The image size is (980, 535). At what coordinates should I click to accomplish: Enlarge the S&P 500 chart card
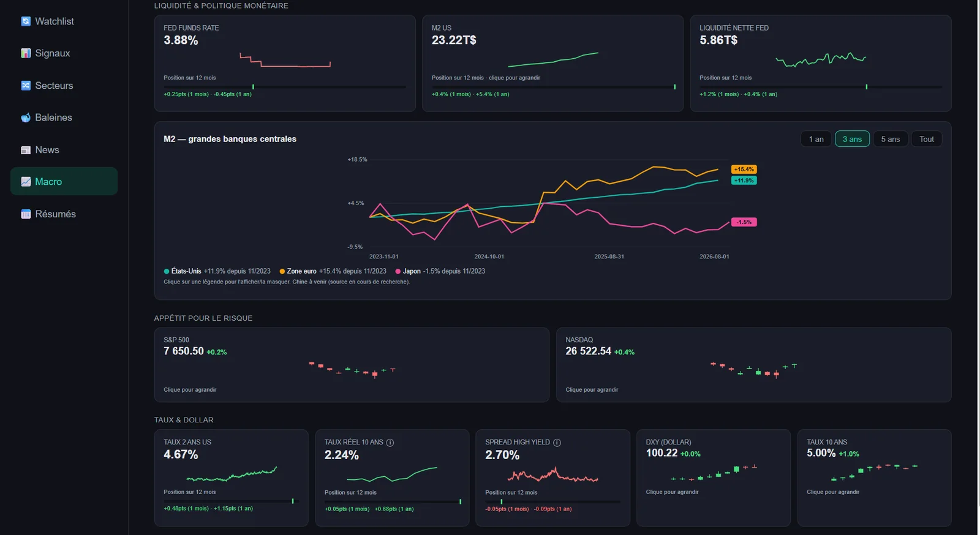coord(352,365)
